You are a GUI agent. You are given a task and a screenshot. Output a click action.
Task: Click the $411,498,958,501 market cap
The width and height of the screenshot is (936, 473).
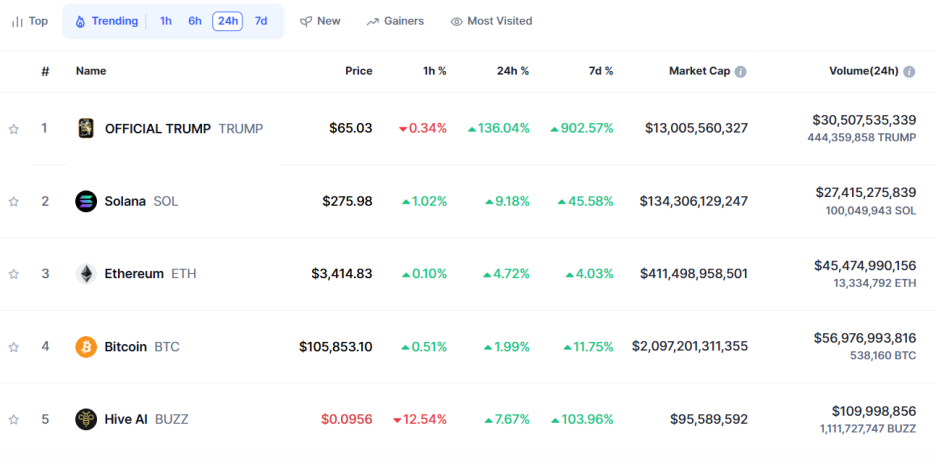coord(694,274)
